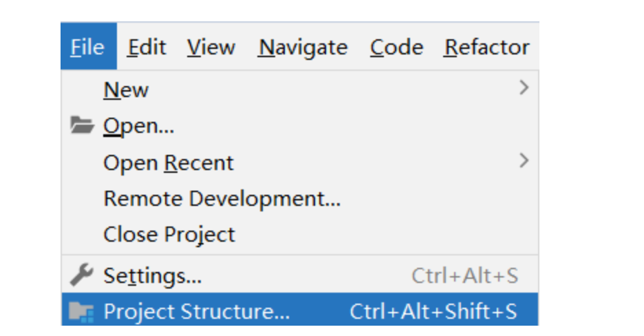Click the Project Structure folder icon
Screen dimensions: 644x336
[x=81, y=311]
